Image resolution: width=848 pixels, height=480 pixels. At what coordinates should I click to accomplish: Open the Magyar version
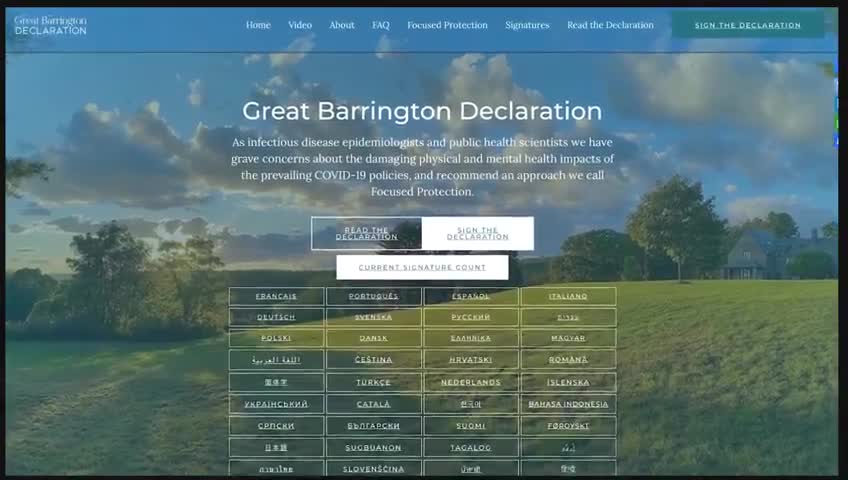(568, 338)
